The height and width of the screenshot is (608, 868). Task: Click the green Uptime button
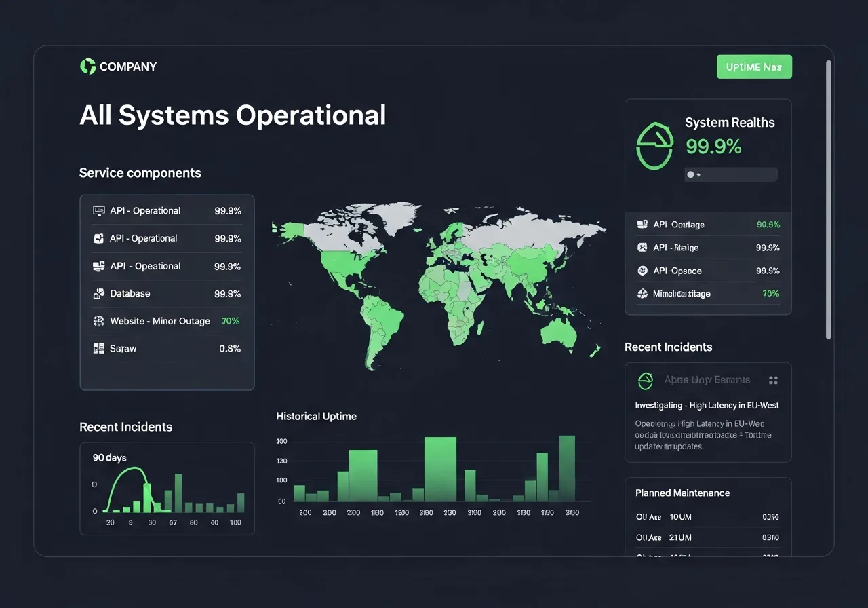(754, 67)
